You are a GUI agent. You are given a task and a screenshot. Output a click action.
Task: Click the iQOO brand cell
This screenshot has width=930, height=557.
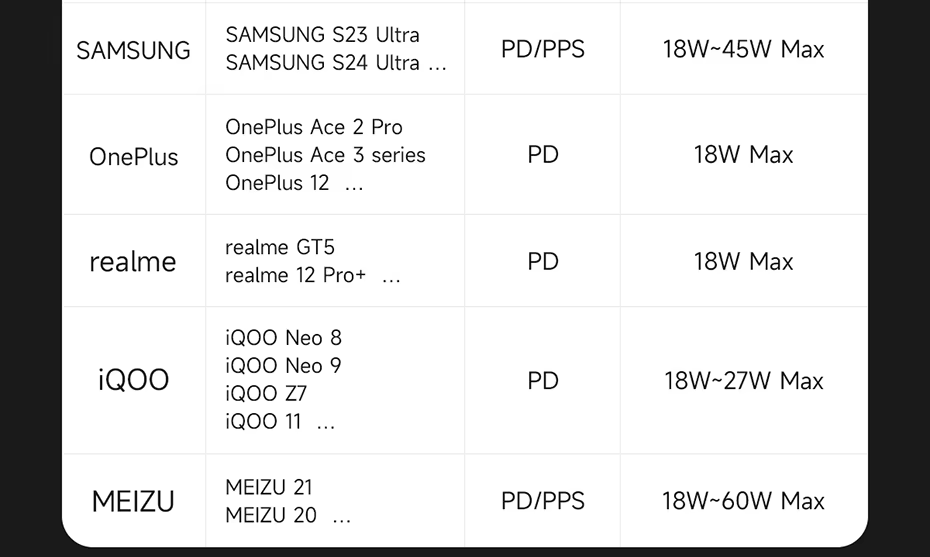[x=133, y=380]
